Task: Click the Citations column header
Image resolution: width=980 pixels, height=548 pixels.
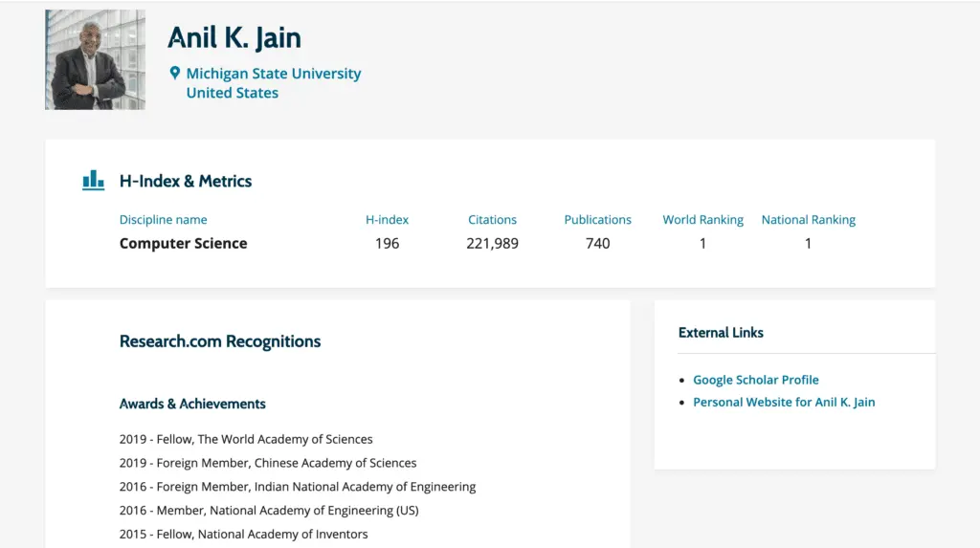Action: (493, 220)
